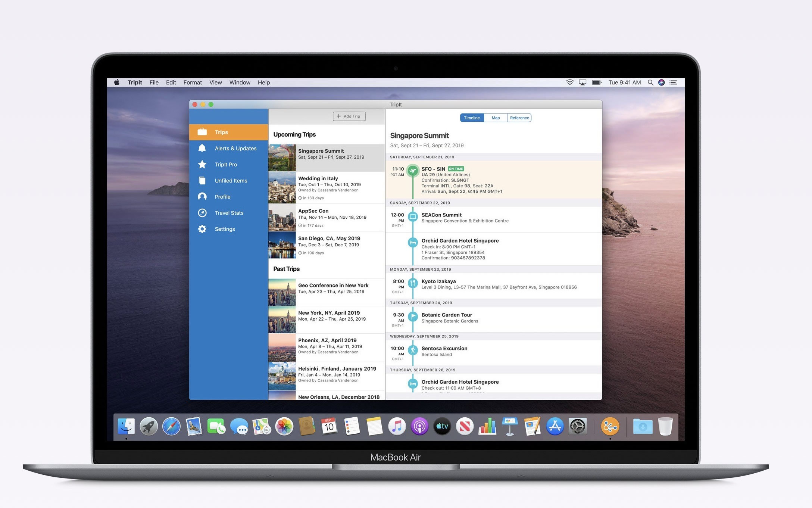This screenshot has height=508, width=812.
Task: Open Finder from the dock
Action: click(x=126, y=426)
